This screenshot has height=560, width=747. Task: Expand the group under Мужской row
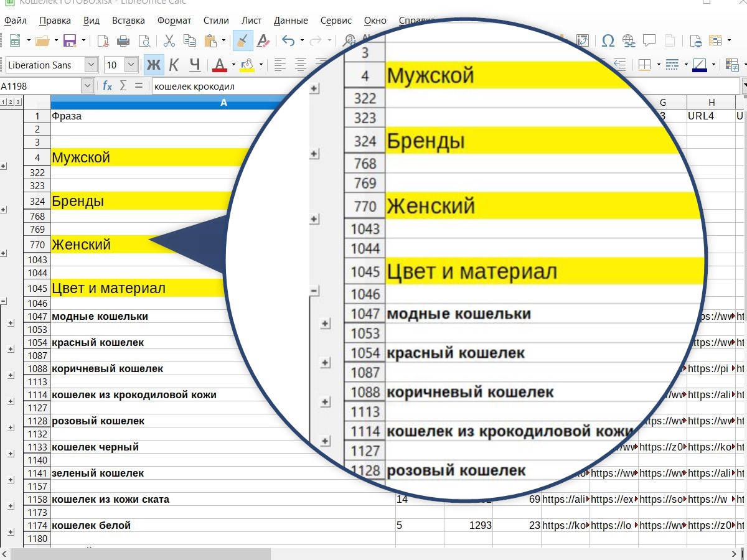pos(4,166)
